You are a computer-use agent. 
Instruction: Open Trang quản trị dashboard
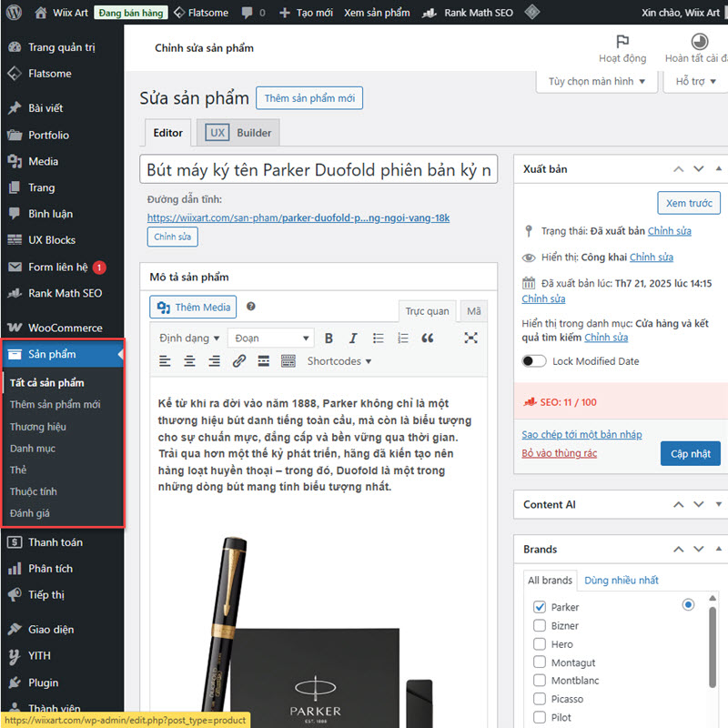(62, 47)
